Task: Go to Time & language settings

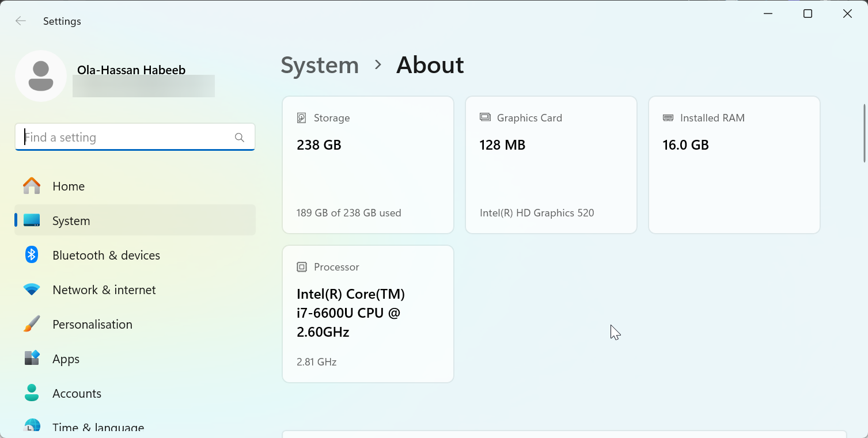Action: click(x=98, y=428)
